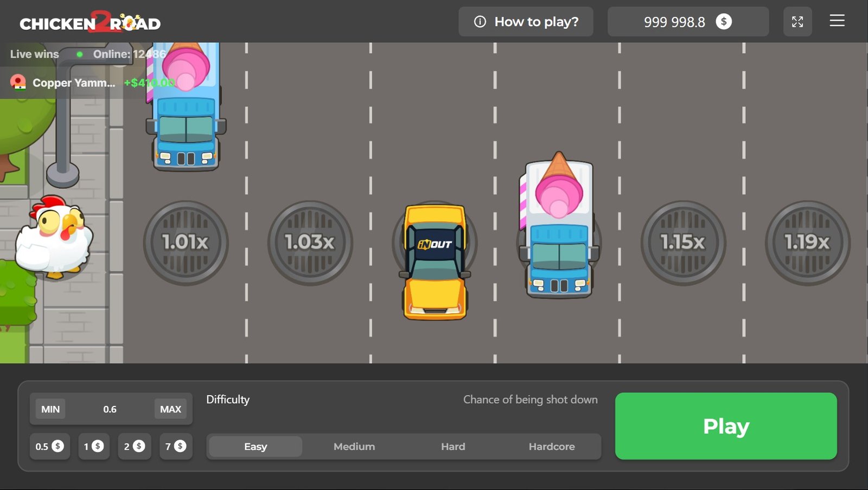868x490 pixels.
Task: Open the How to play? guide
Action: tap(525, 22)
